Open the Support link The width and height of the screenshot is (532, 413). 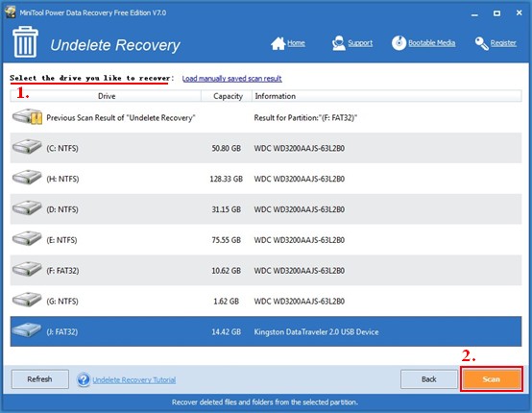tap(360, 43)
